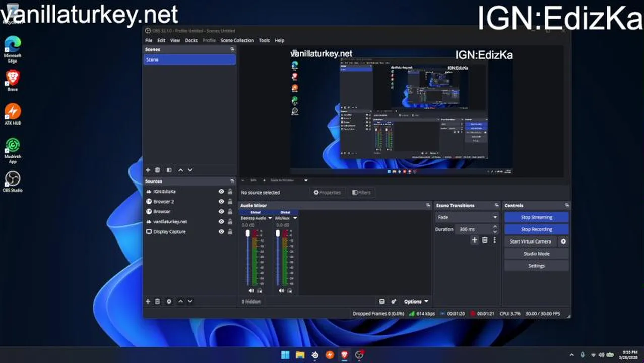Open virtual camera settings gear
This screenshot has width=644, height=363.
point(563,241)
